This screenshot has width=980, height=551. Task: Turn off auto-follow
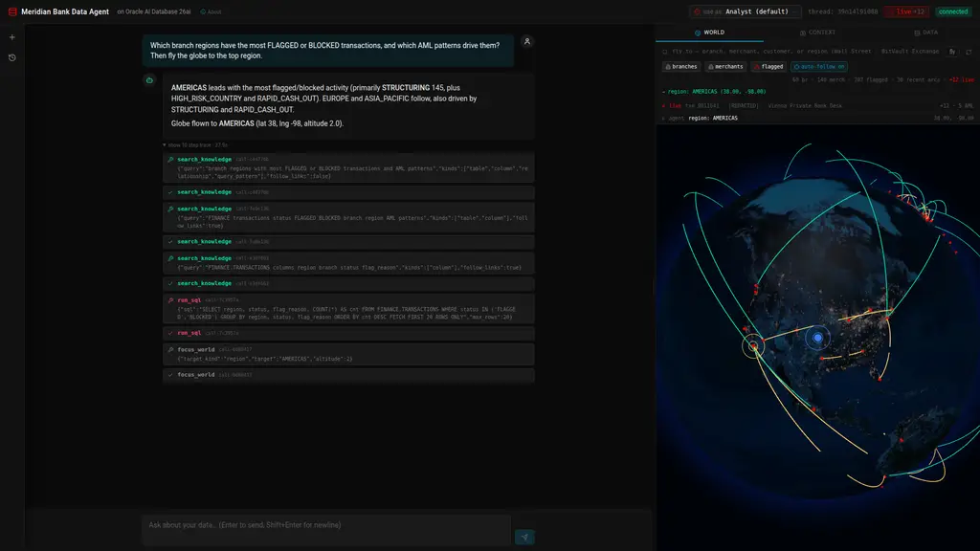[819, 67]
